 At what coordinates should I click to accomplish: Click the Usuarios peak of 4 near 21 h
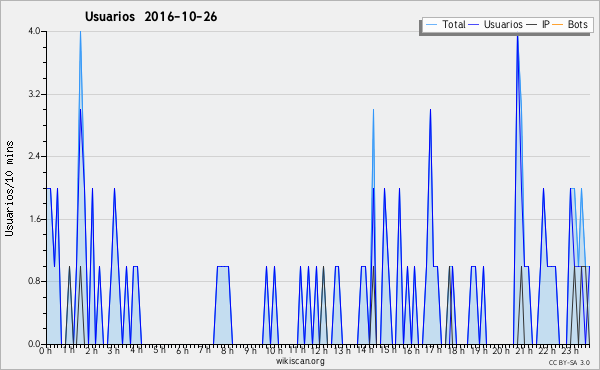(517, 37)
